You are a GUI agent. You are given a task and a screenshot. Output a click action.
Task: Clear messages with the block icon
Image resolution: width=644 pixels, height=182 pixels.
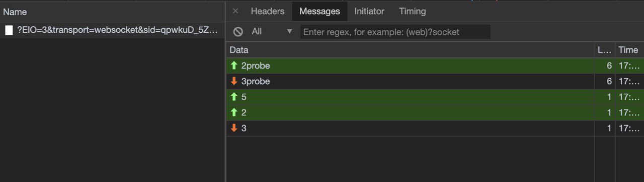pyautogui.click(x=238, y=32)
